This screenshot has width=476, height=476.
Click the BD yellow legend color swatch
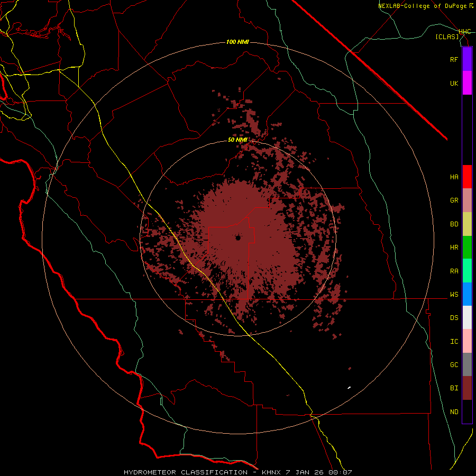point(467,224)
